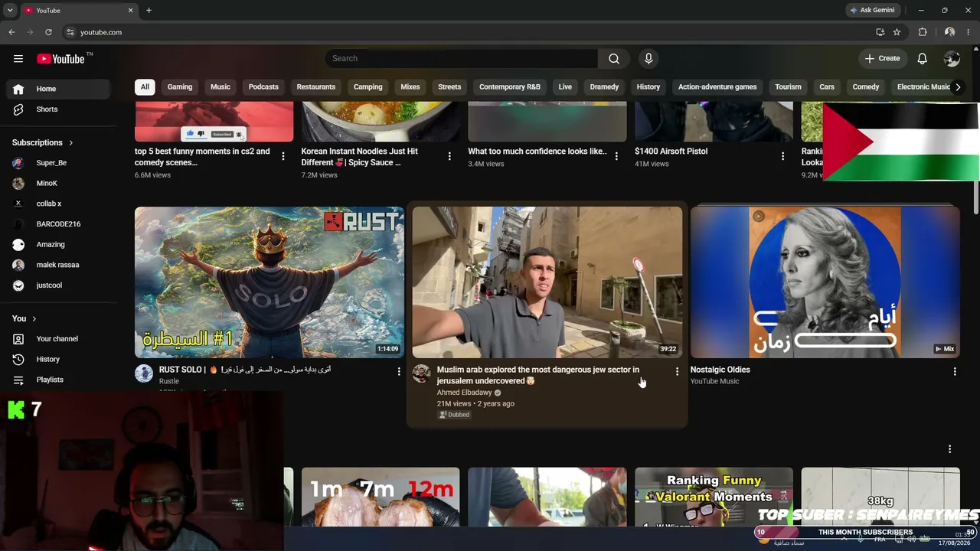Click in the YouTube search field

coord(461,59)
